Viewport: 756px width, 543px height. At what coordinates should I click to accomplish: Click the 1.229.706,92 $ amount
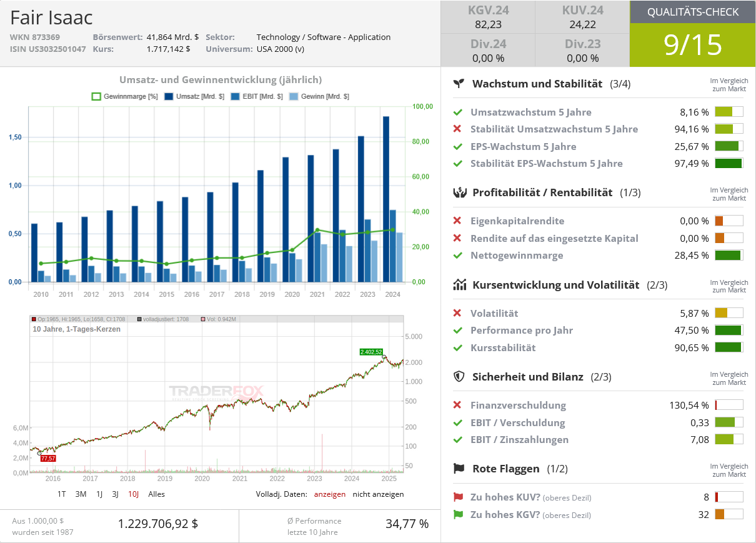(158, 524)
